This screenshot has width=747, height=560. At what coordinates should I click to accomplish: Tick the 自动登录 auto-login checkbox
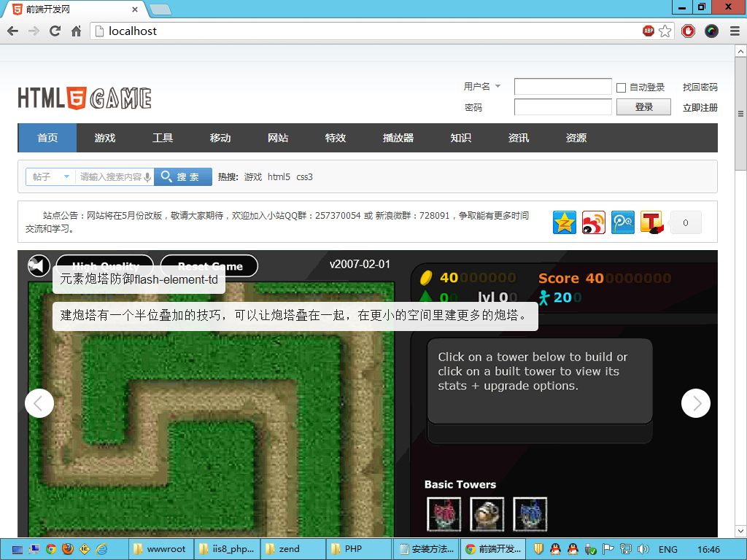[621, 87]
